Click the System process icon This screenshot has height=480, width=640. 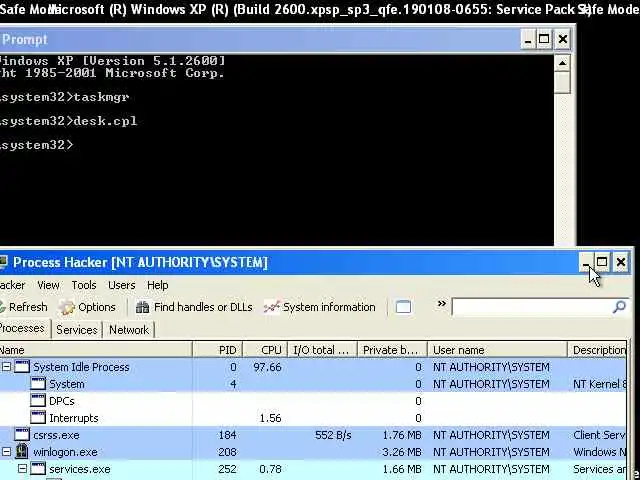point(38,384)
